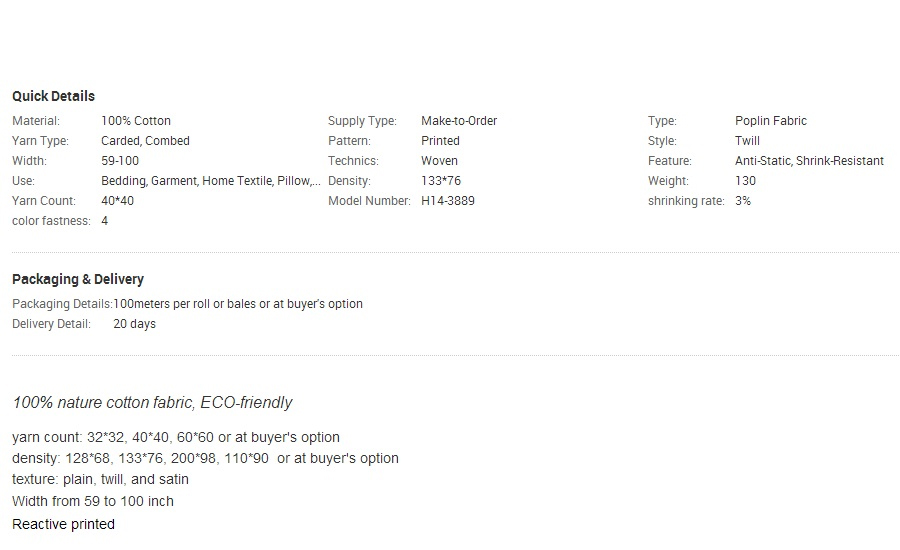Click the density options description line
This screenshot has height=550, width=900.
tap(205, 458)
